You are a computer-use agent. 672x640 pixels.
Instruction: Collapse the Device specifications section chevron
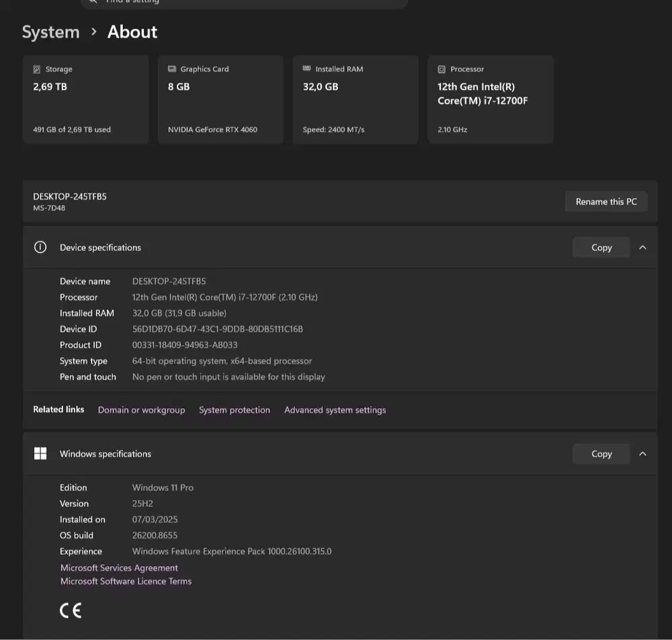click(x=642, y=247)
